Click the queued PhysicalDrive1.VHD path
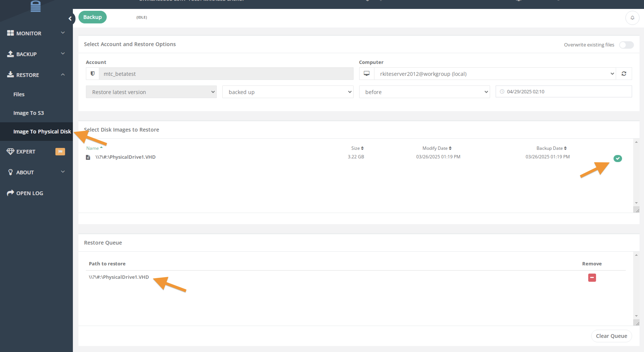This screenshot has width=644, height=352. coord(119,277)
